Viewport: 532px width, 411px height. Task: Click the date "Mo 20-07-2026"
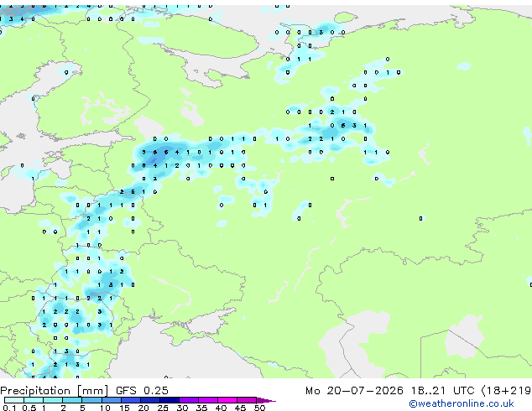click(355, 391)
